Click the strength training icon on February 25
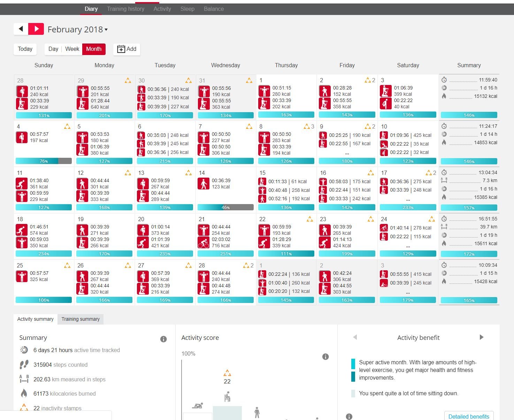The image size is (514, 420). pyautogui.click(x=22, y=277)
